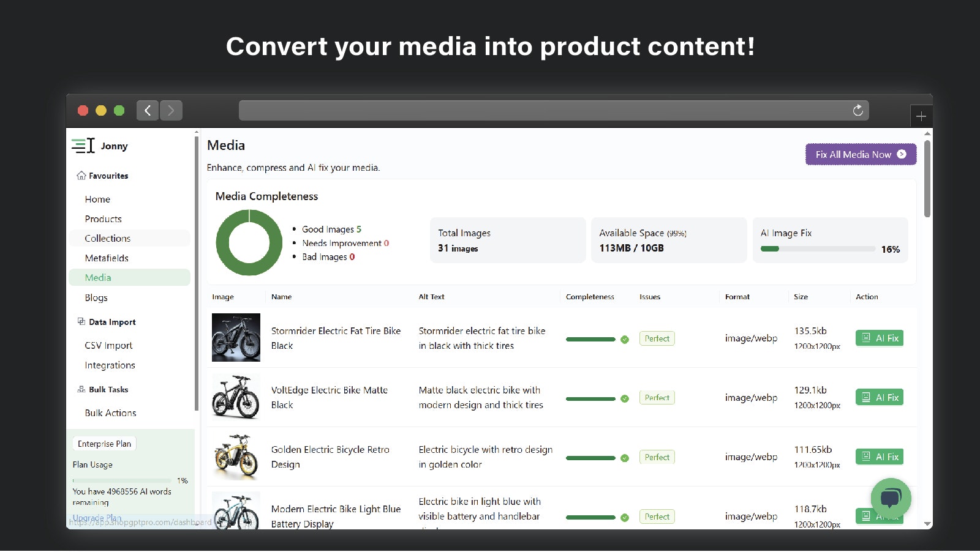This screenshot has height=552, width=980.
Task: Click green check for Golden Bicycle row
Action: [625, 458]
